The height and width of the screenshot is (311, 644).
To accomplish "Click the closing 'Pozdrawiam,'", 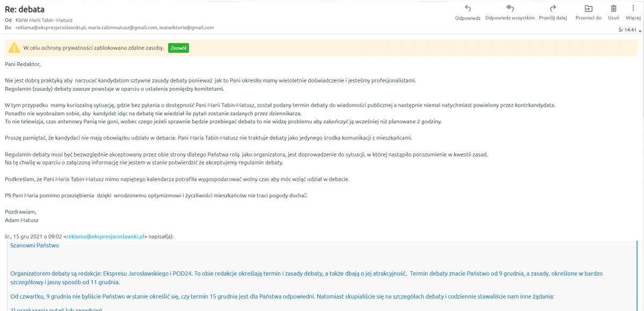I will [x=20, y=212].
